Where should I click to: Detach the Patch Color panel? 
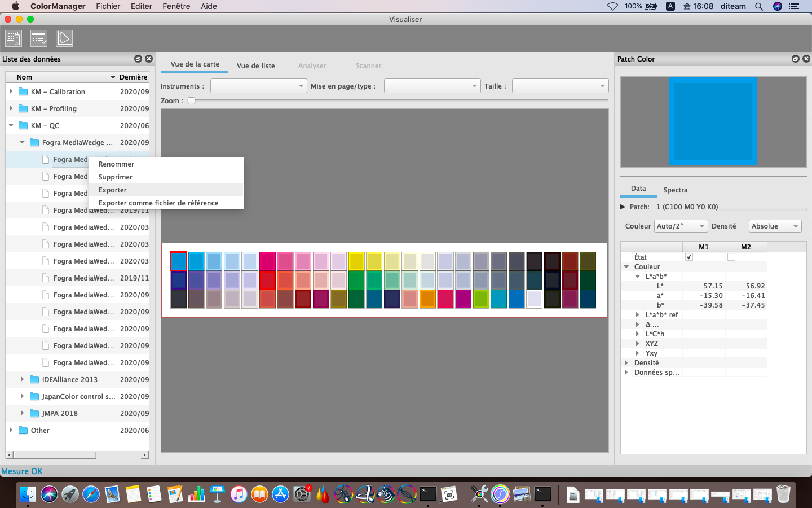(796, 59)
